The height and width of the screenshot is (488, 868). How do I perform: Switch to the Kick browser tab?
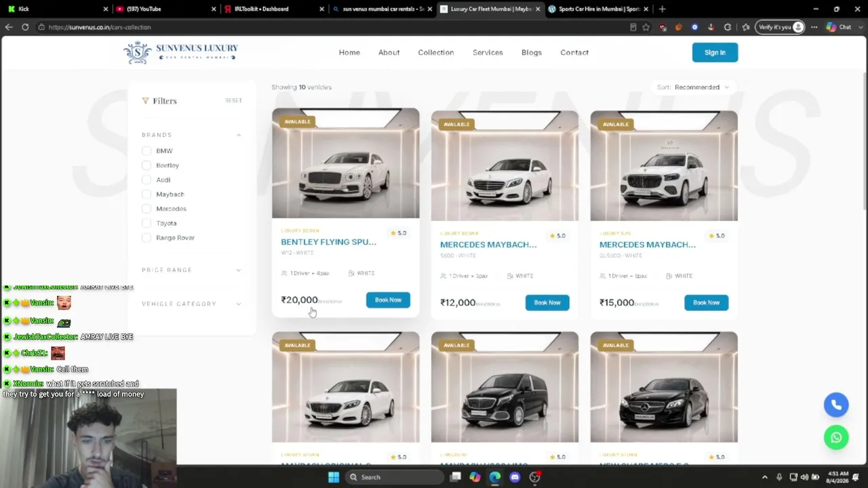(56, 9)
